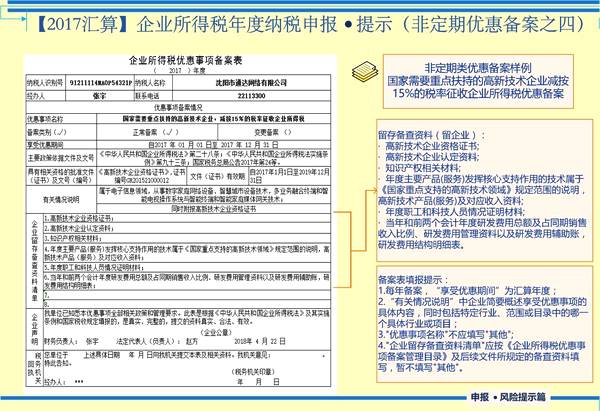This screenshot has width=600, height=411.
Task: Click sample box 非定期类优惠备案样例
Action: [478, 81]
